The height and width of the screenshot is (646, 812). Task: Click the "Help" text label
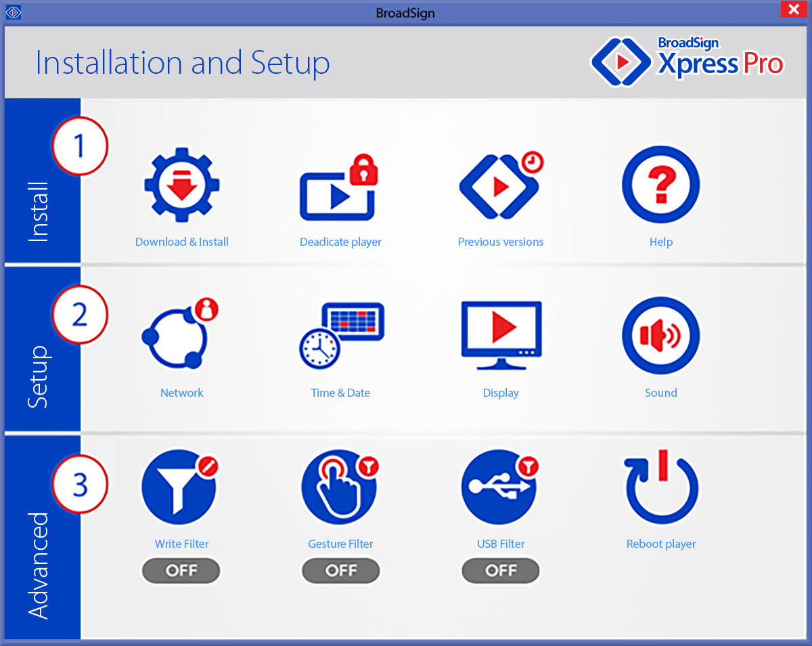pyautogui.click(x=661, y=242)
